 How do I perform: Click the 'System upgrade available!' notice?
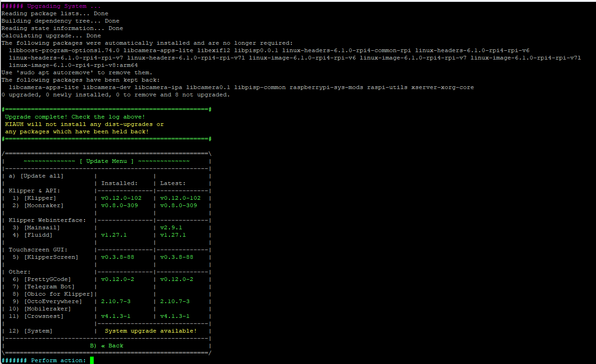pos(151,331)
